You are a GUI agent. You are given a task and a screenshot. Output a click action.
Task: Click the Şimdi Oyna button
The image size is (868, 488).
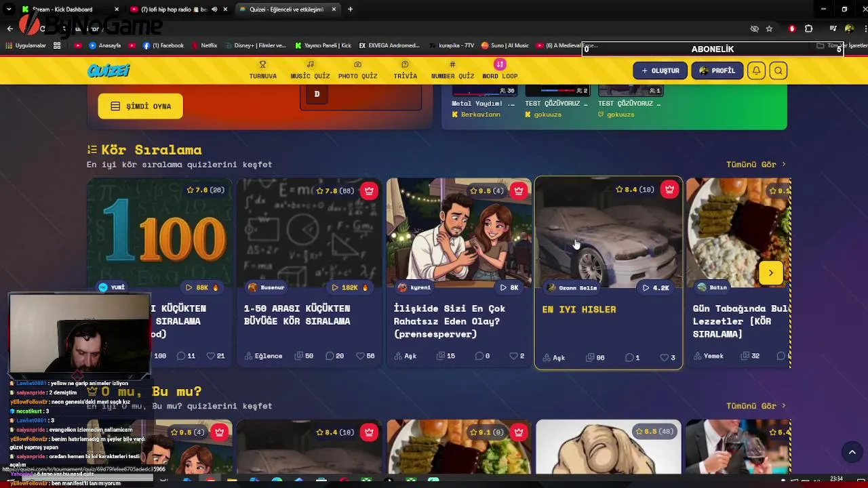point(140,106)
